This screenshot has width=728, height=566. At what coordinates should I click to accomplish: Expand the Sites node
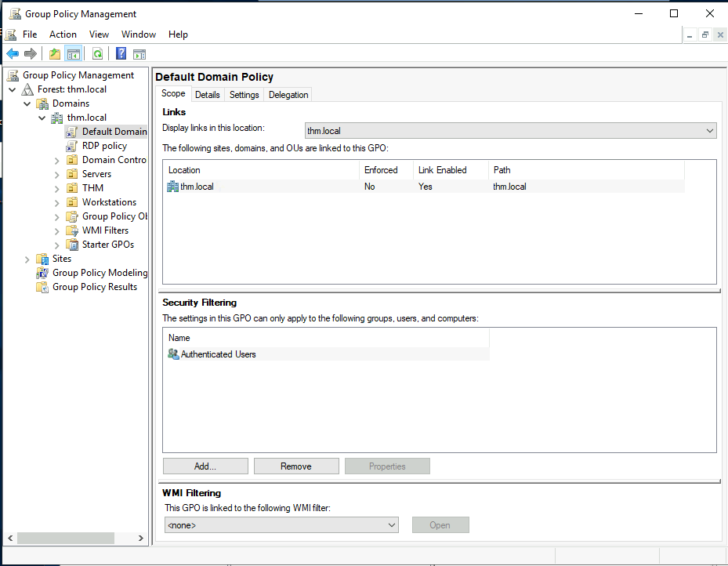coord(27,259)
